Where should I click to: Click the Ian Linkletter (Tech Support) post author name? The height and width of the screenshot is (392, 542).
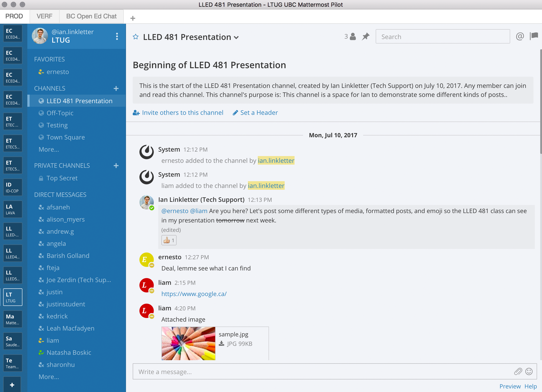click(201, 199)
